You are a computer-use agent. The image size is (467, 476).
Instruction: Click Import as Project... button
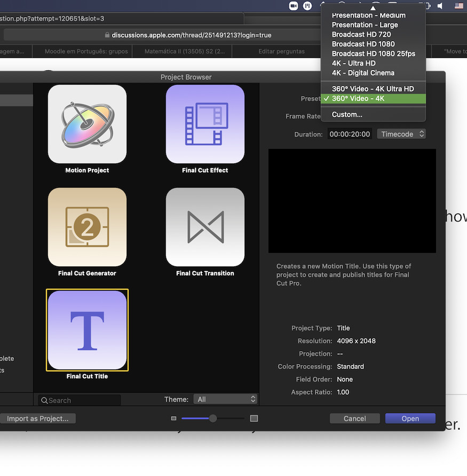(38, 418)
